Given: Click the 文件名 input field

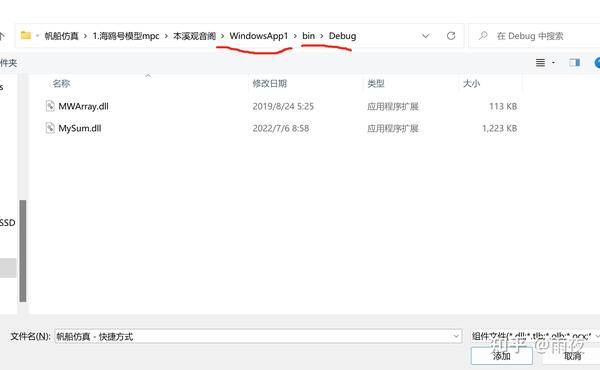Looking at the screenshot, I should [258, 336].
